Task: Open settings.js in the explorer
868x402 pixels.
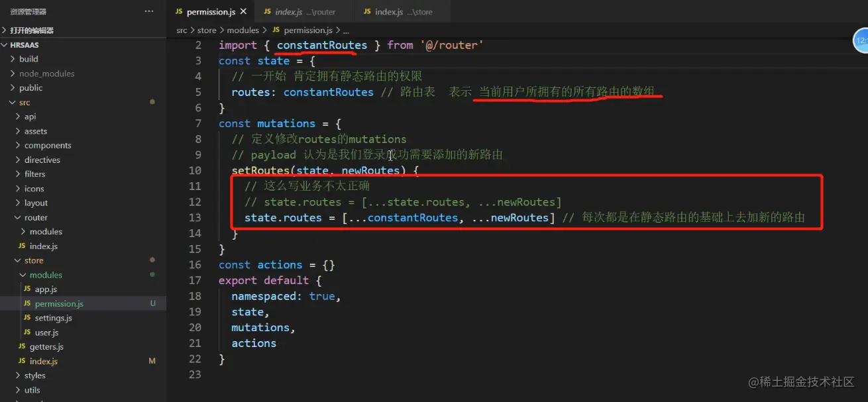Action: point(83,319)
